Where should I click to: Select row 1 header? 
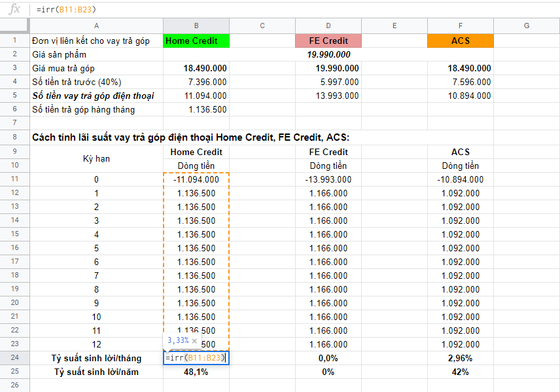click(x=14, y=41)
